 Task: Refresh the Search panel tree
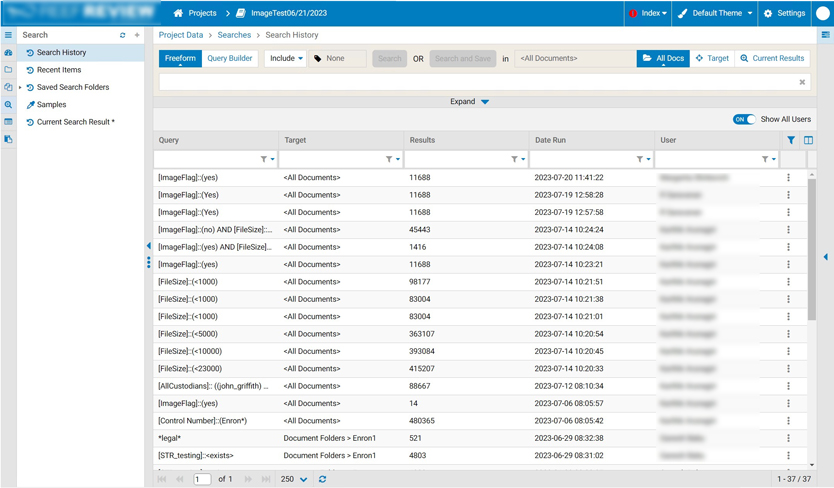(x=123, y=35)
